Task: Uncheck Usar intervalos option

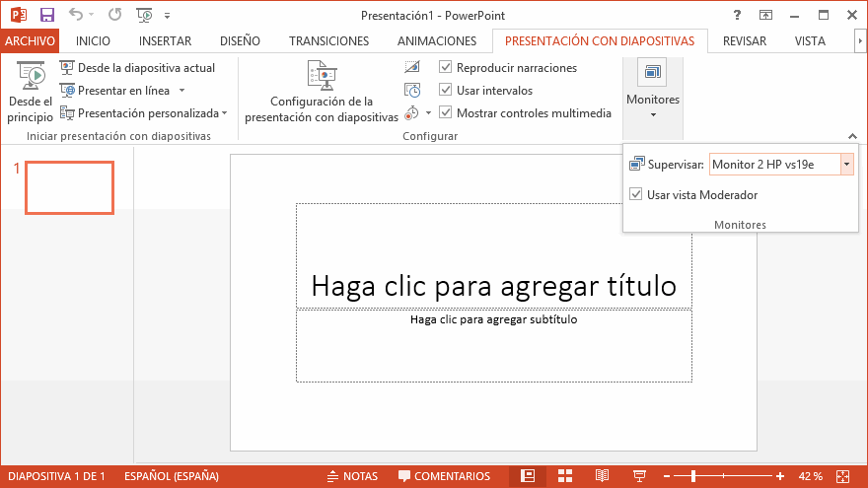Action: [446, 91]
